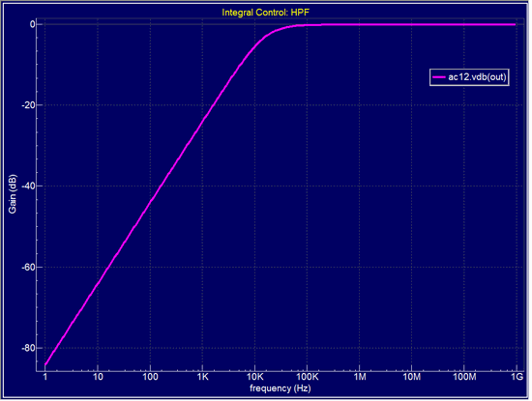Click the -60 gain axis tick label
Image resolution: width=532 pixels, height=401 pixels.
coord(28,267)
